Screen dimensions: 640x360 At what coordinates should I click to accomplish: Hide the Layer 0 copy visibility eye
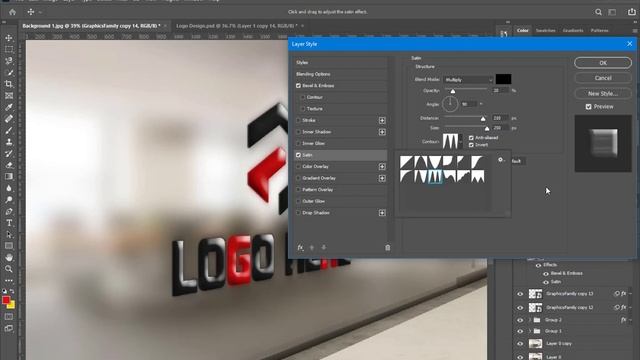coord(520,344)
